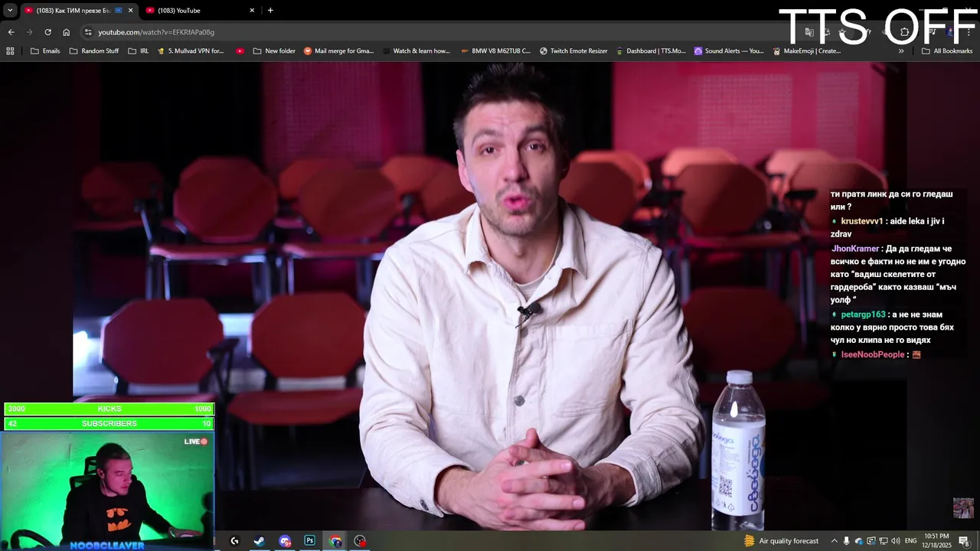980x551 pixels.
Task: Open the network tray icon
Action: click(x=883, y=541)
